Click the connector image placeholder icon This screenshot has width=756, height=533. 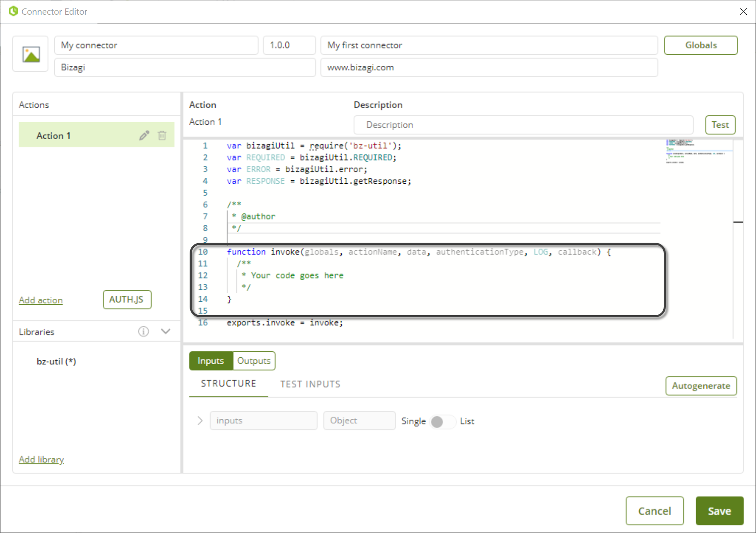31,54
